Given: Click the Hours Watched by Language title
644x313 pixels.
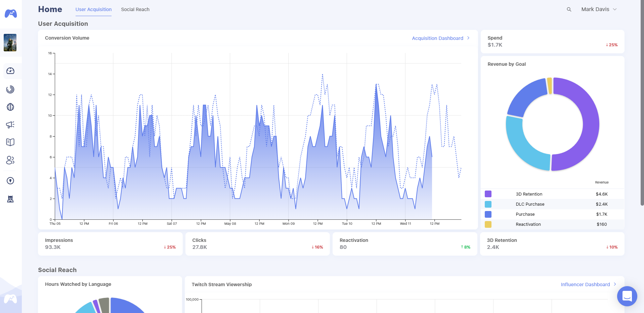Looking at the screenshot, I should tap(78, 284).
